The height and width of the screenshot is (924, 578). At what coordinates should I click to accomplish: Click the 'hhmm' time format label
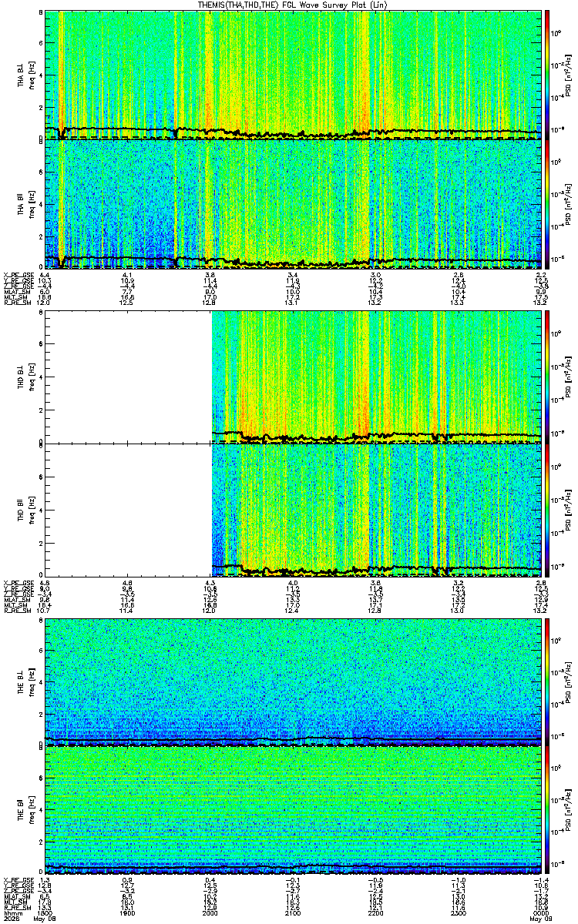click(x=12, y=913)
